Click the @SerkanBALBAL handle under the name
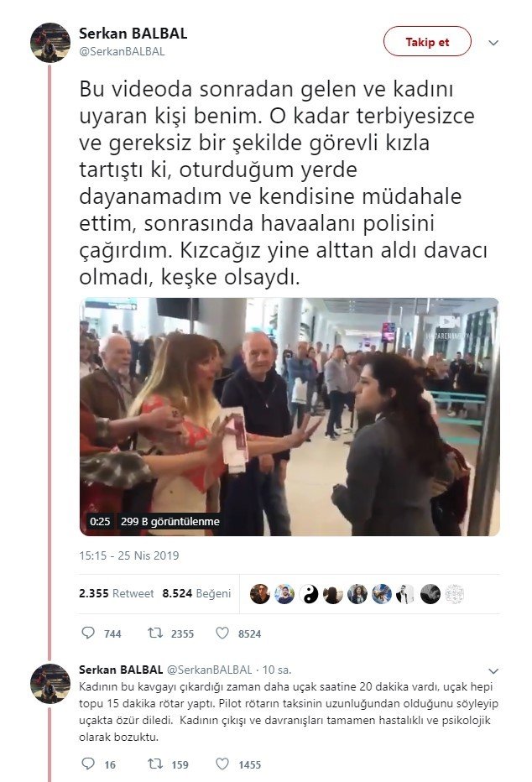Image resolution: width=532 pixels, height=782 pixels. click(122, 51)
